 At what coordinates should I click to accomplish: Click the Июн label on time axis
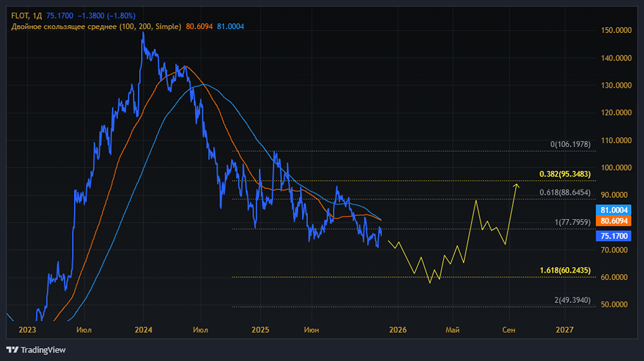click(x=311, y=330)
